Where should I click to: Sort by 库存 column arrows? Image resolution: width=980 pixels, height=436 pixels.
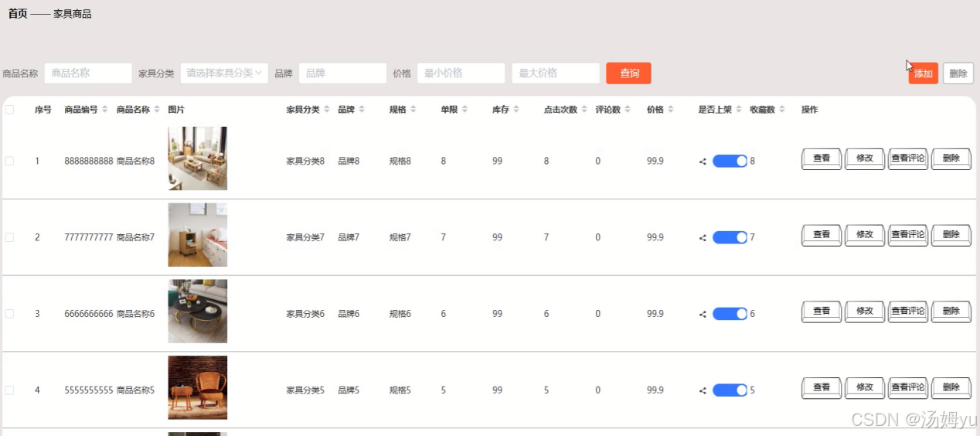516,110
